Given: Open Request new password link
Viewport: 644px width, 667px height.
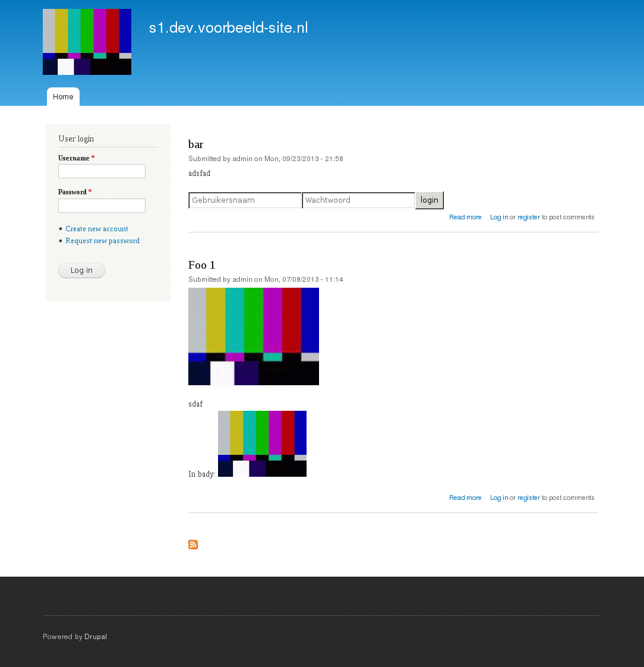Looking at the screenshot, I should pos(102,241).
